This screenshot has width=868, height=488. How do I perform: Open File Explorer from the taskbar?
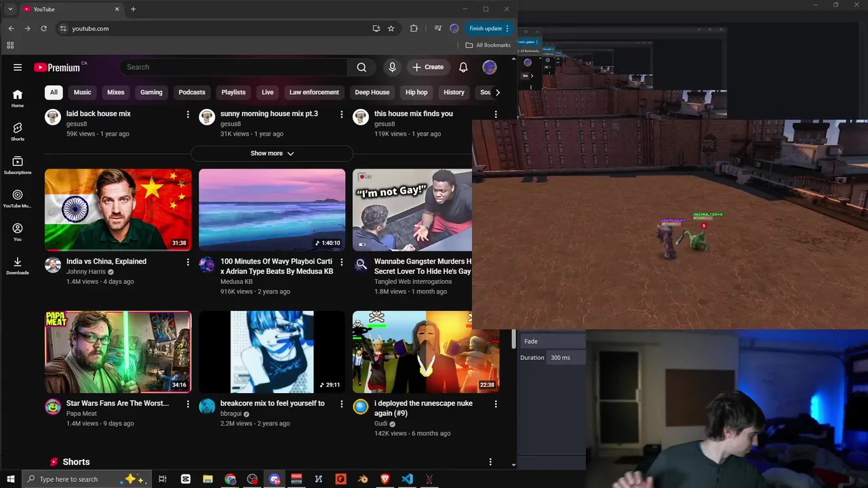coord(208,479)
